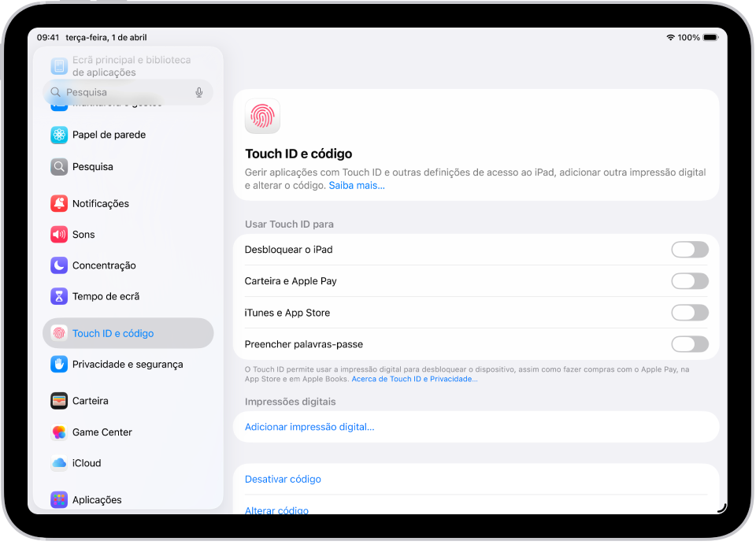Select the Tempo de ecrã hourglass icon
The width and height of the screenshot is (756, 545).
(x=58, y=296)
